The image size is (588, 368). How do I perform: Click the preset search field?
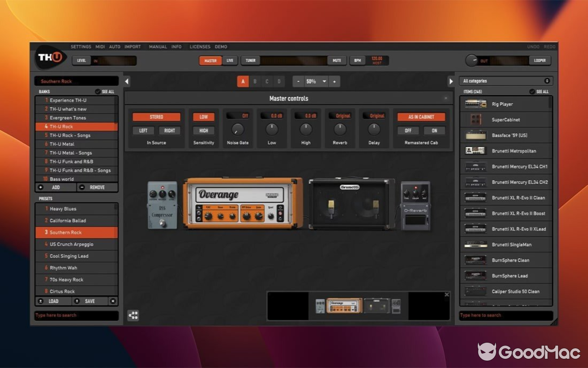pyautogui.click(x=76, y=315)
